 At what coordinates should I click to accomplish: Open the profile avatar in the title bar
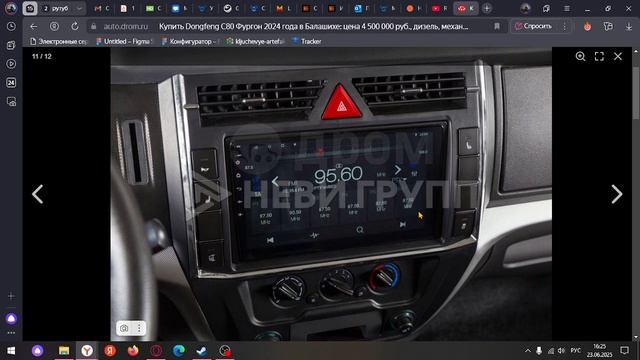pos(525,9)
